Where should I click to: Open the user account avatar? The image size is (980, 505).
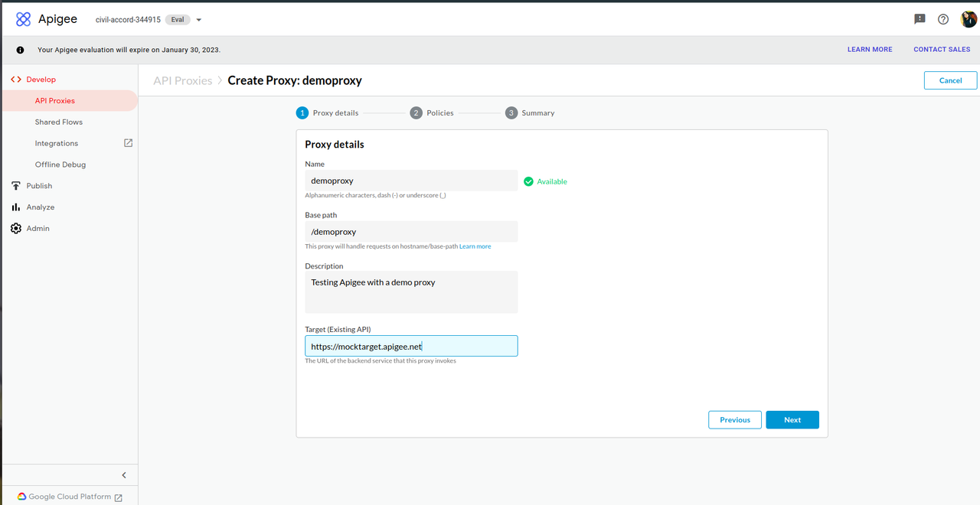(969, 19)
